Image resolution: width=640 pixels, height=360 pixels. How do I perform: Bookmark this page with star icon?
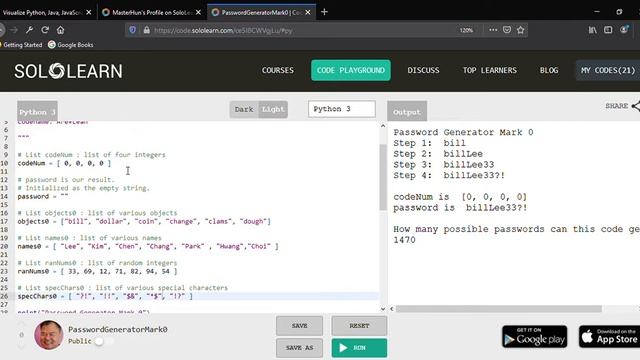(x=520, y=30)
